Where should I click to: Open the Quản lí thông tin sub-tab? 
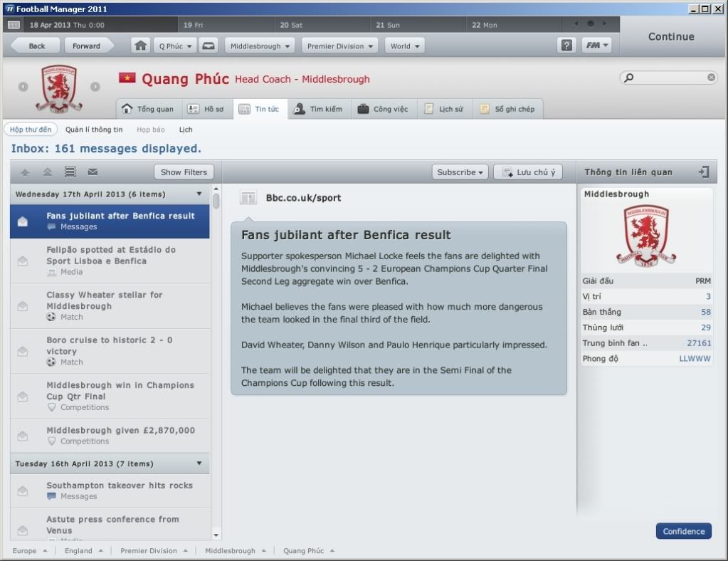tap(94, 130)
